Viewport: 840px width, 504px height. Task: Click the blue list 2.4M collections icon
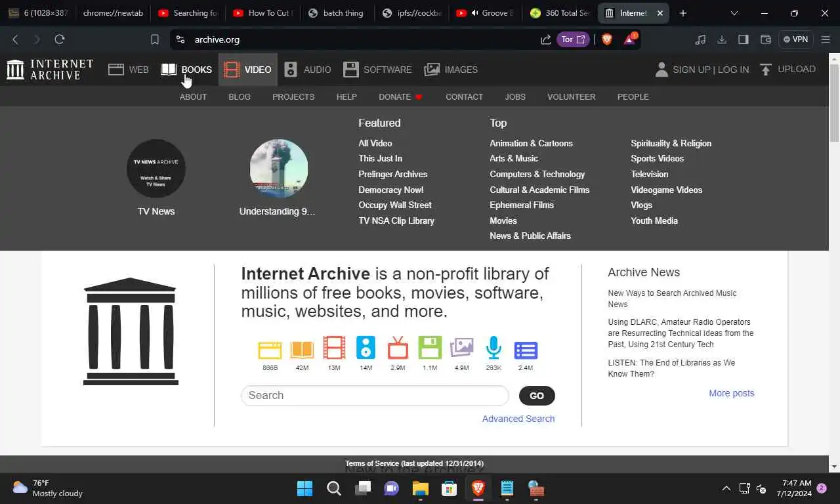[526, 350]
